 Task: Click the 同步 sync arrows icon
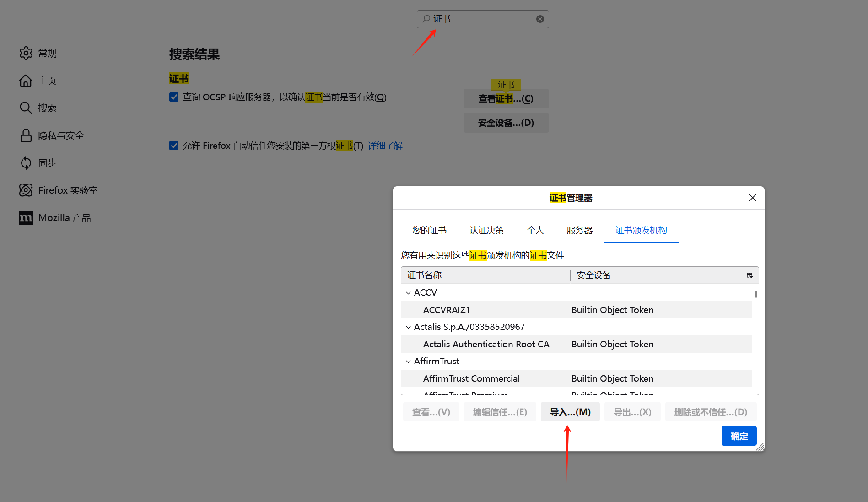pos(26,163)
